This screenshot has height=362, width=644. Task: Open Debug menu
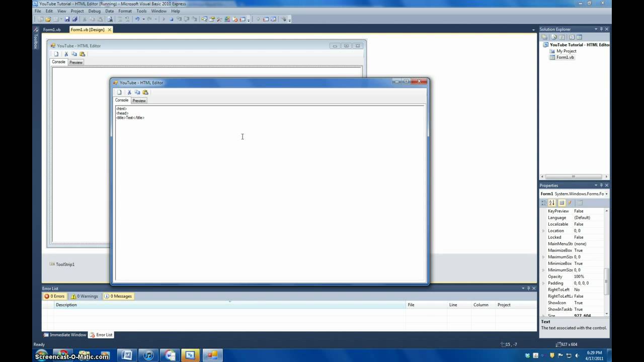tap(94, 11)
